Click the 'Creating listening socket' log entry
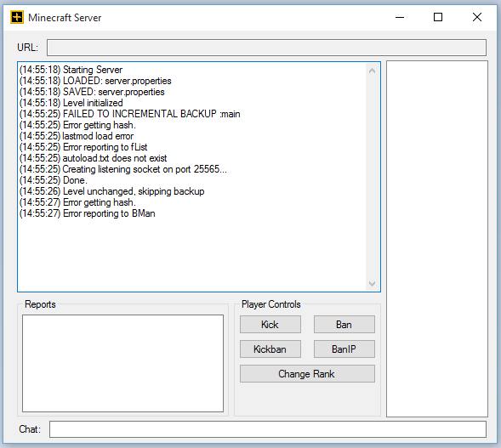The width and height of the screenshot is (501, 448). pos(123,169)
